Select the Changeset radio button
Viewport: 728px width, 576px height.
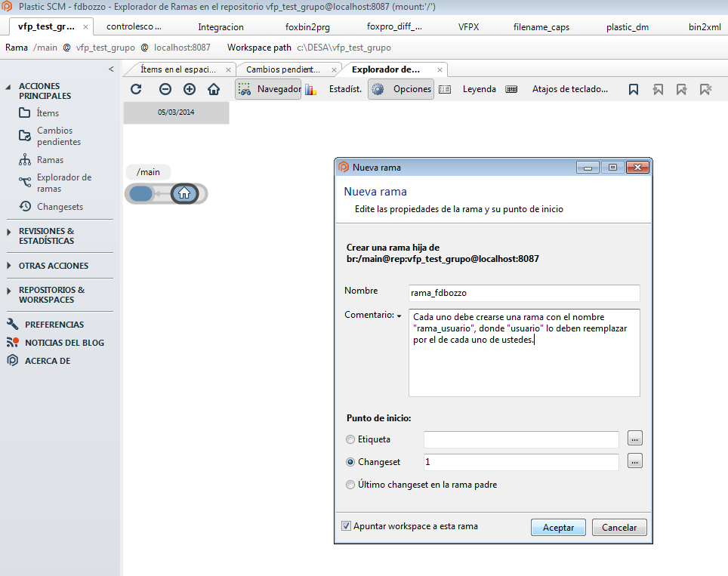coord(350,462)
